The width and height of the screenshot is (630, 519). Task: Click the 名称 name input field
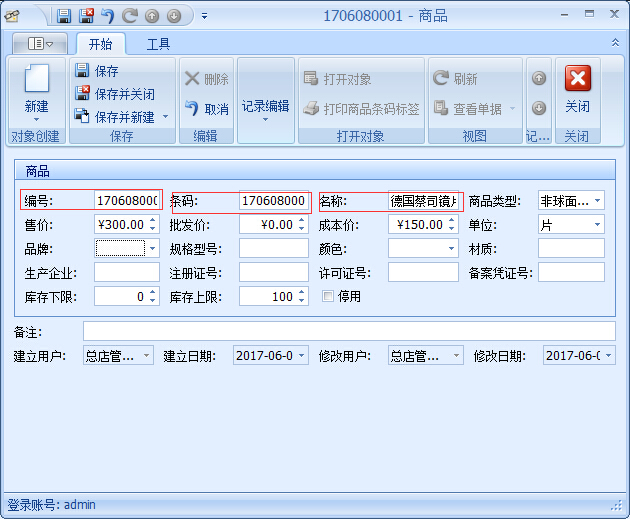423,200
